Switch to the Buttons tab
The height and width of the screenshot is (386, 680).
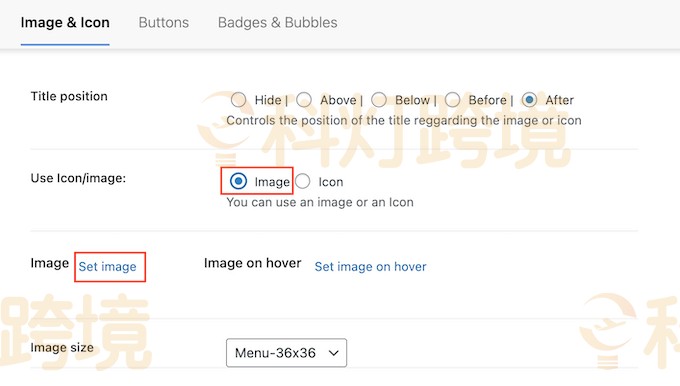click(163, 23)
